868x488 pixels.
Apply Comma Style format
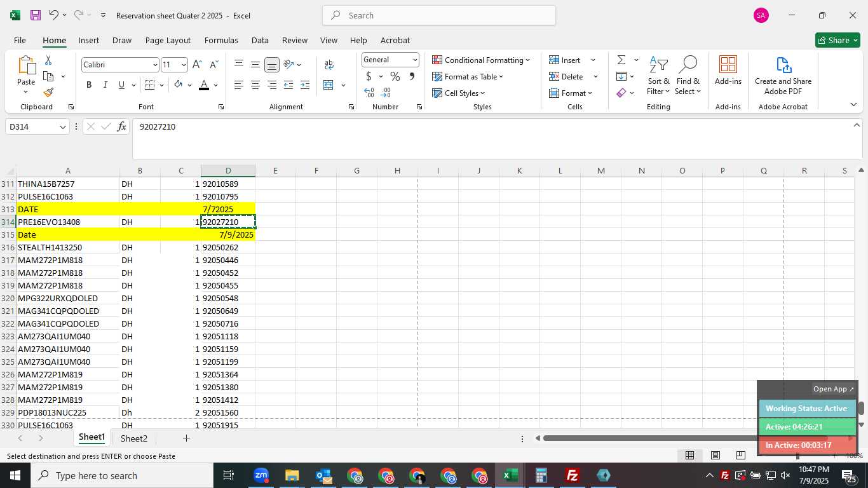412,76
